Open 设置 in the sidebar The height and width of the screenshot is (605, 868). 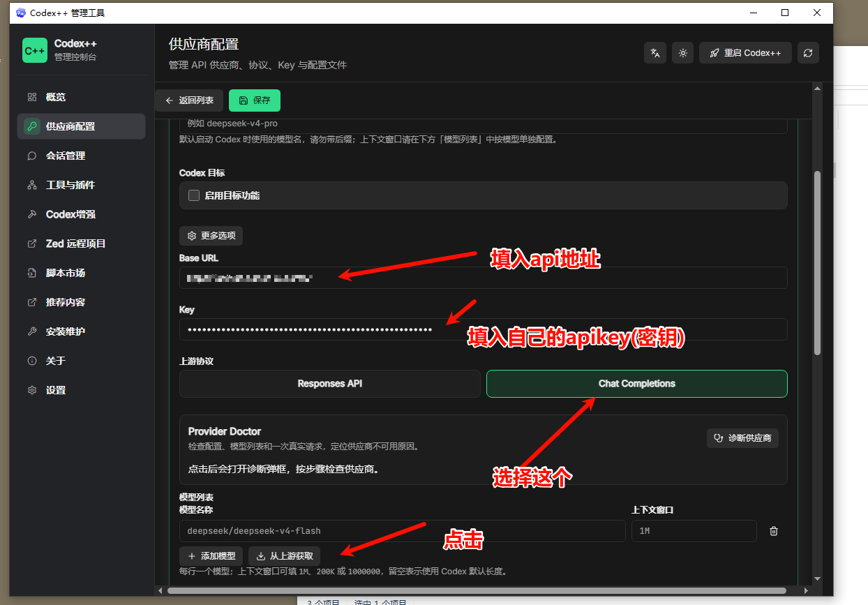click(81, 390)
